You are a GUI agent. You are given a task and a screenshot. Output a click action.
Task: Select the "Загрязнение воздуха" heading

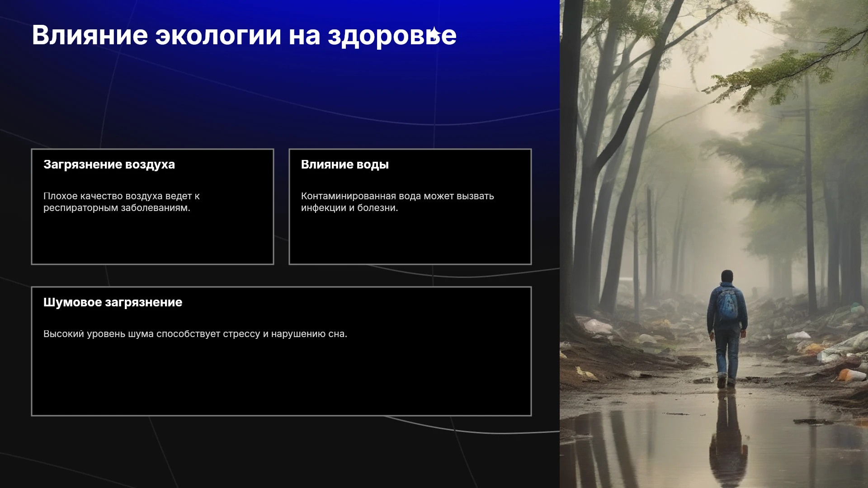click(109, 164)
